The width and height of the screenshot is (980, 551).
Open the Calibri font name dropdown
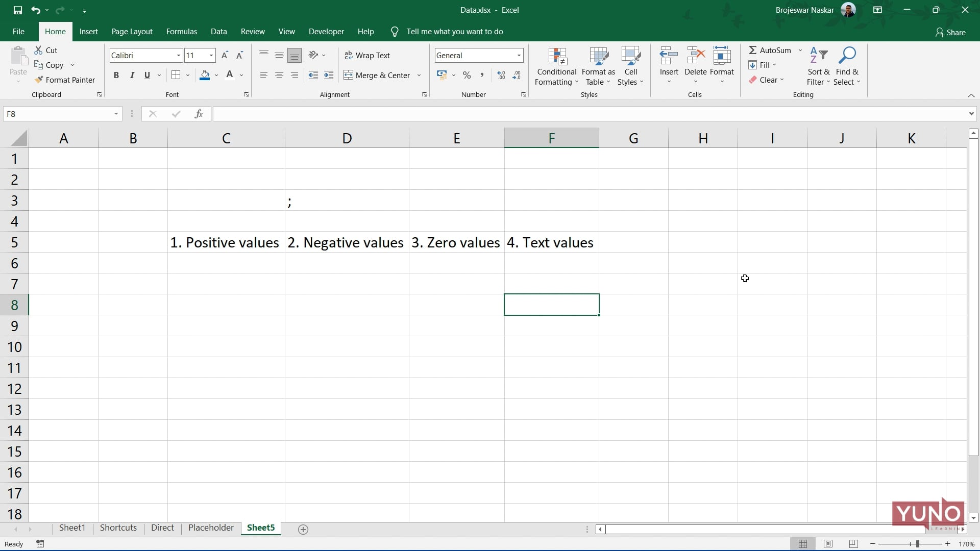[178, 55]
